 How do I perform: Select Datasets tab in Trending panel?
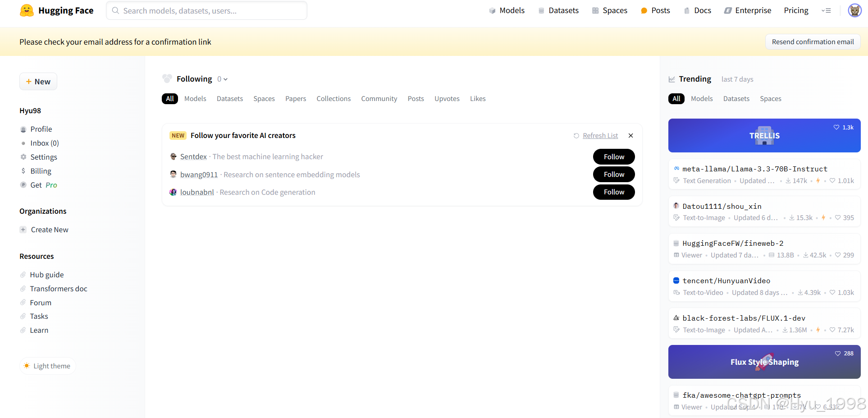[736, 99]
